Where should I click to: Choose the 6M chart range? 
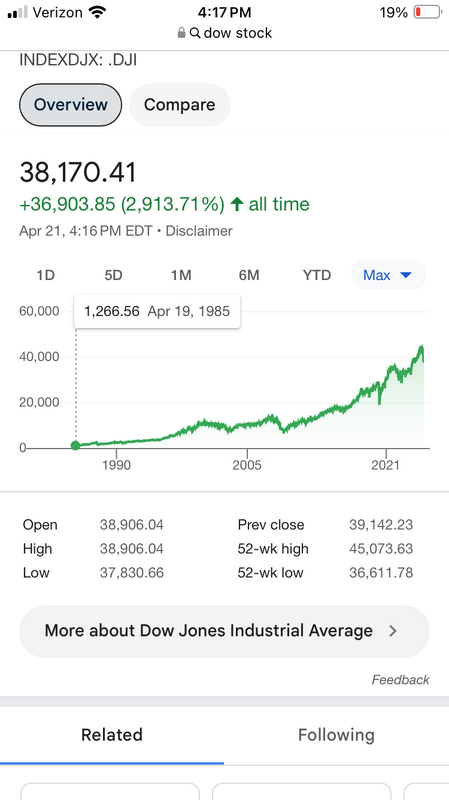(x=249, y=276)
